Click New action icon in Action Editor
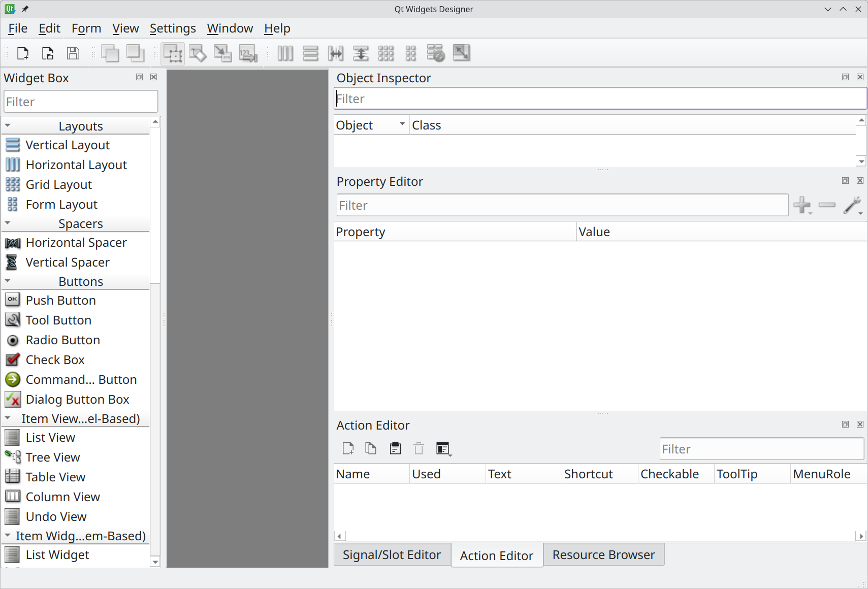Screen dimensions: 868x589 tap(348, 448)
